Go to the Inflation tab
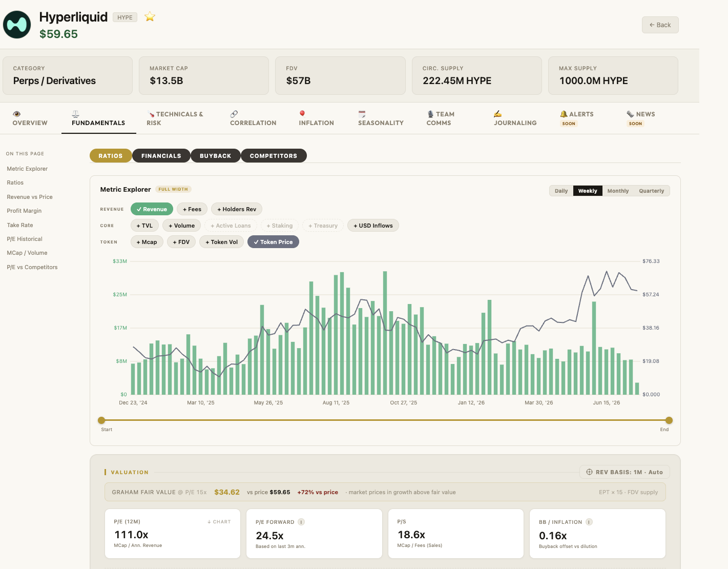Viewport: 728px width, 569px height. tap(317, 118)
